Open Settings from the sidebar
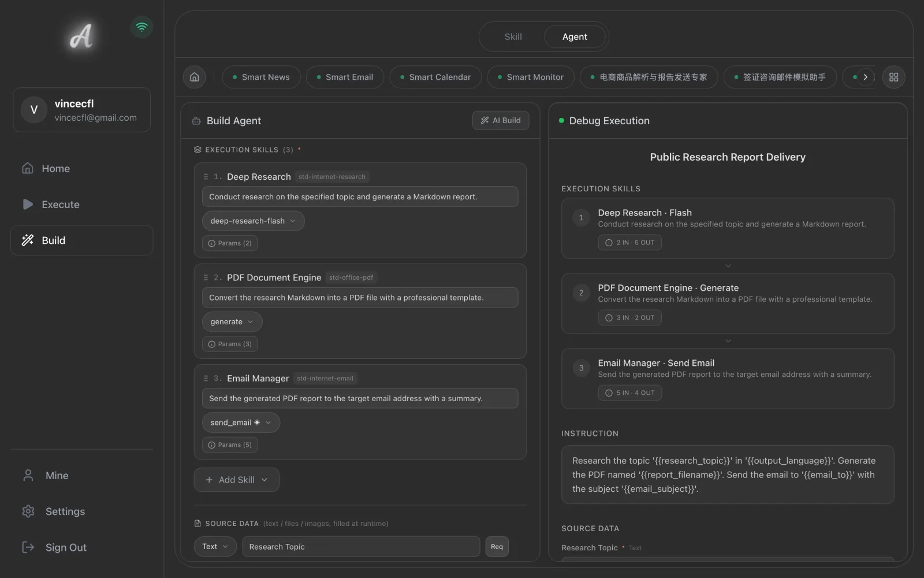 81,511
